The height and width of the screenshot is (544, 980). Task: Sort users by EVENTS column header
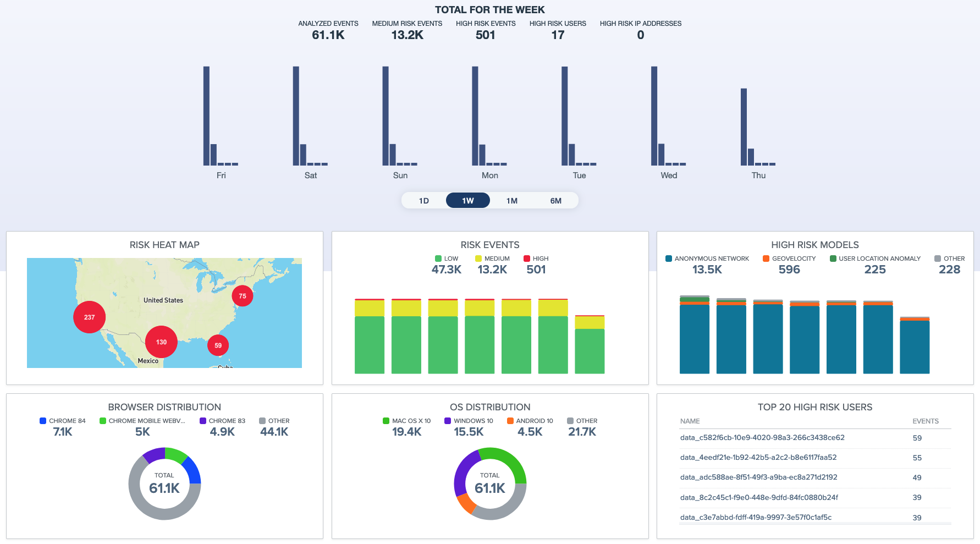point(926,421)
